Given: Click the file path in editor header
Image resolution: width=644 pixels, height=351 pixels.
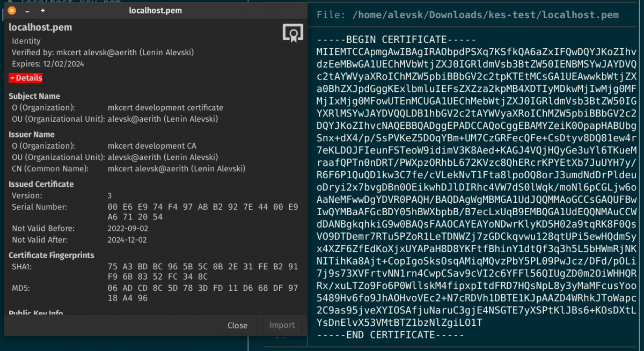Looking at the screenshot, I should [486, 15].
